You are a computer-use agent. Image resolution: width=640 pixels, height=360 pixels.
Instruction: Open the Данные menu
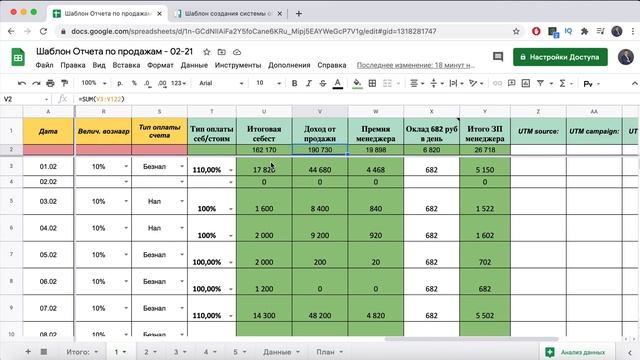[194, 65]
